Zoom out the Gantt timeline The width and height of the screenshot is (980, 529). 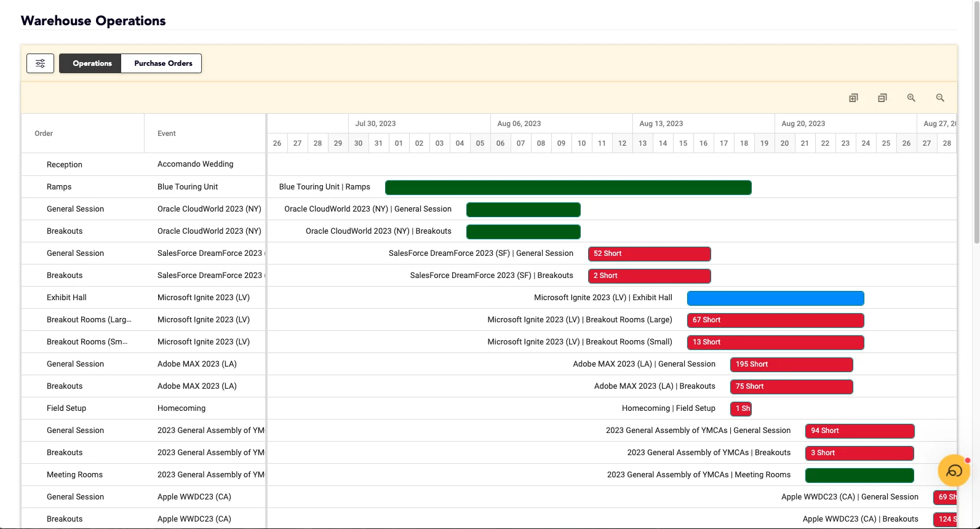(x=940, y=98)
